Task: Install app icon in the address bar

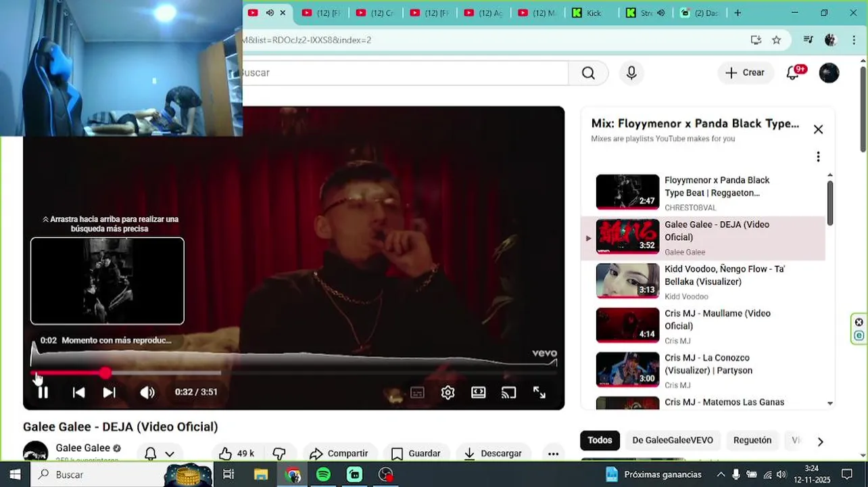Action: 756,40
